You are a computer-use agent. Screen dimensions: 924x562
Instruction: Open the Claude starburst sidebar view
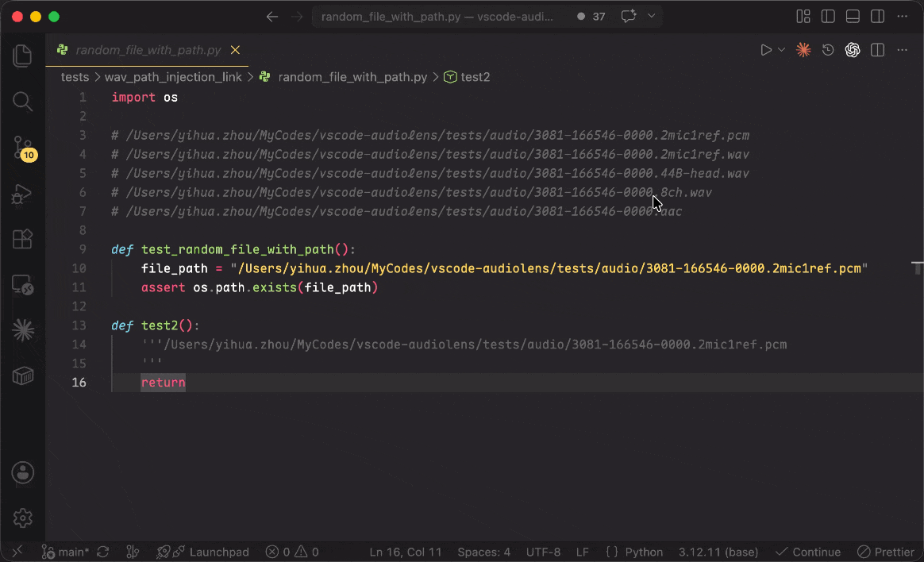click(x=23, y=330)
